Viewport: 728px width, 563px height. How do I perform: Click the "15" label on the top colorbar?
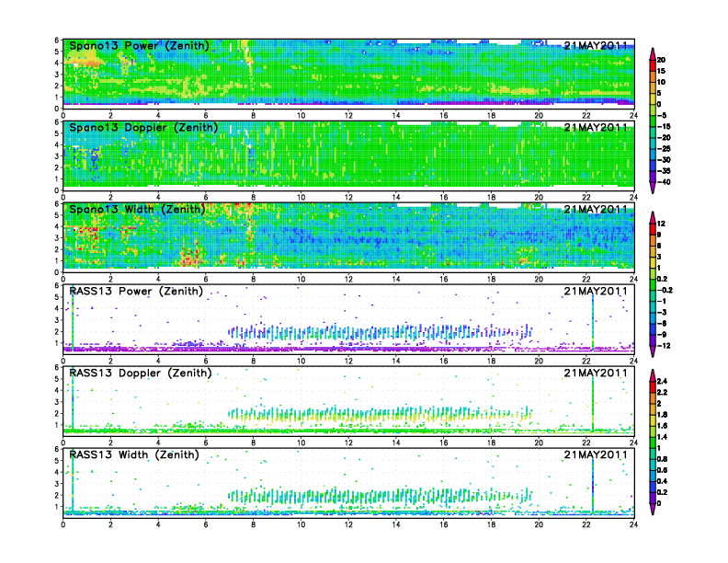[661, 71]
